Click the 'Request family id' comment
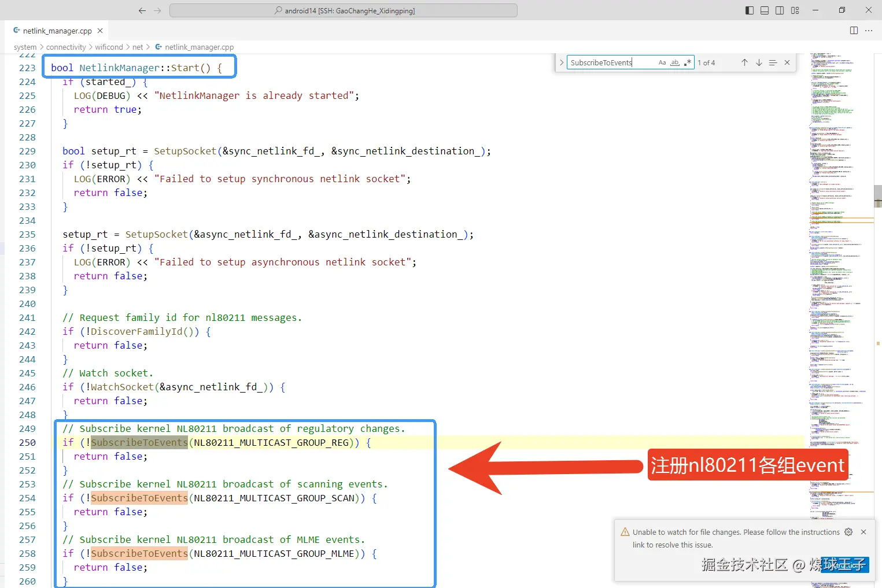Image resolution: width=882 pixels, height=588 pixels. [182, 317]
